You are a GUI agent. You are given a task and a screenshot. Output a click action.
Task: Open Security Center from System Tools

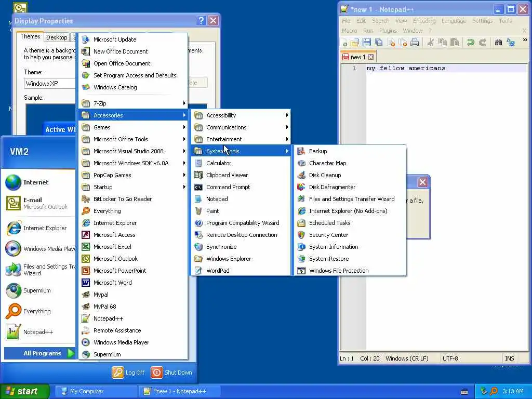[350, 235]
